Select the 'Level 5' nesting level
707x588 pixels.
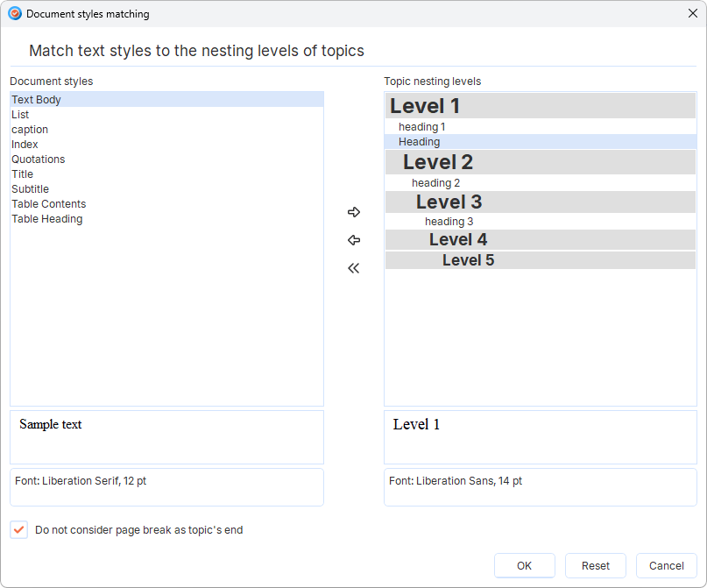pyautogui.click(x=468, y=260)
